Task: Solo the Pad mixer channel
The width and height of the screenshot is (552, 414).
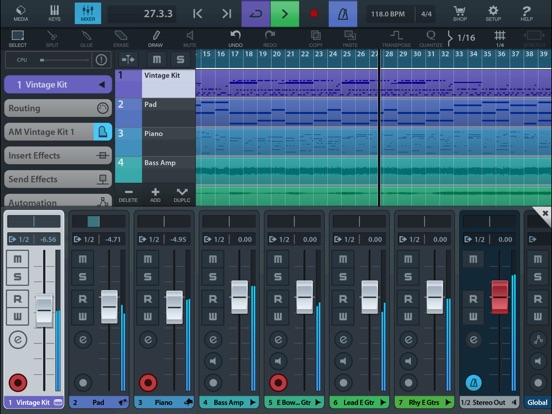Action: [82, 276]
